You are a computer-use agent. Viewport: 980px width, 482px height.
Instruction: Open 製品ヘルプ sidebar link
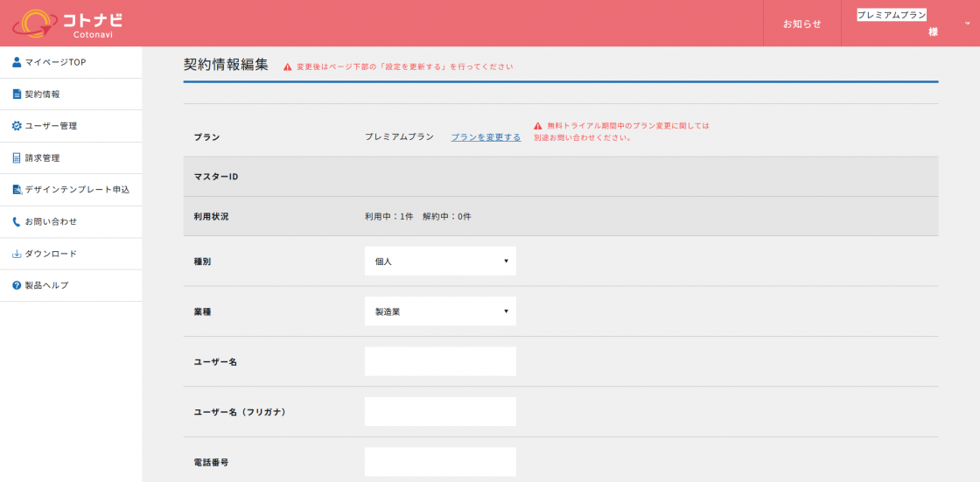point(46,286)
